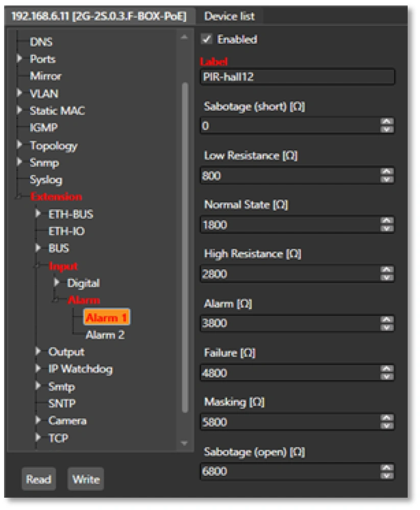Viewport: 420px width, 510px height.
Task: Decrease the Sabotage (open) value with down arrow
Action: pyautogui.click(x=387, y=475)
